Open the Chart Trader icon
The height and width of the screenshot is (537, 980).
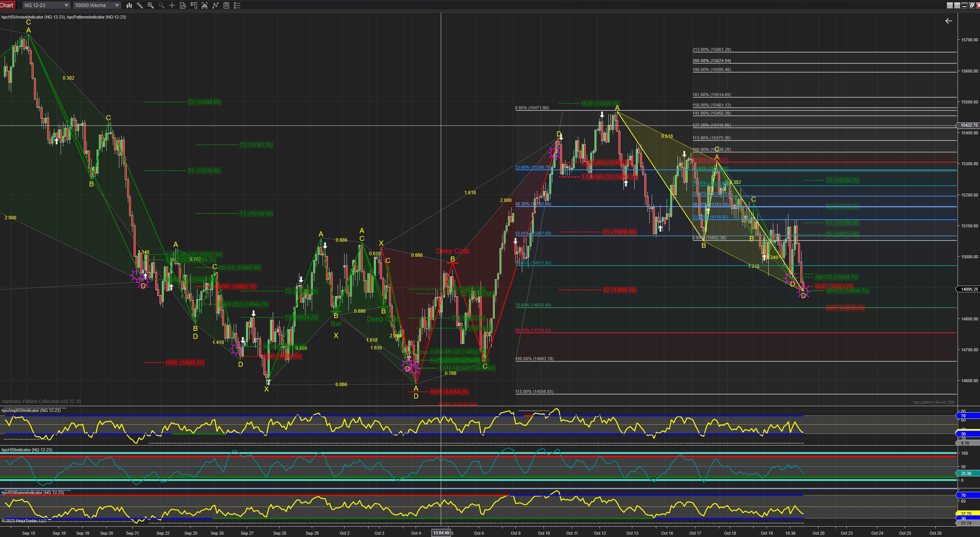(194, 5)
